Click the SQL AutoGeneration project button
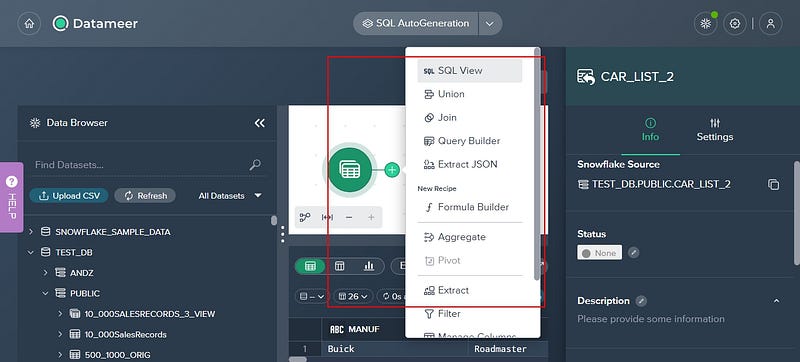Viewport: 800px width, 362px height. (x=416, y=23)
